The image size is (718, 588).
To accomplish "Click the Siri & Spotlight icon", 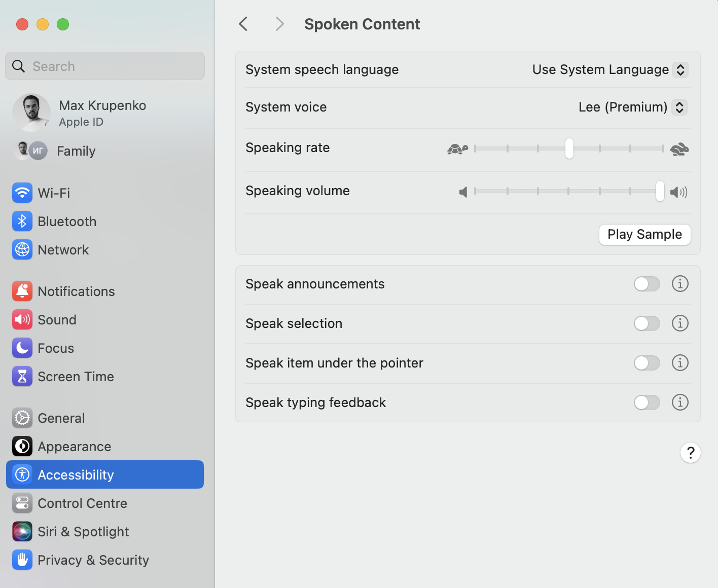I will (x=22, y=532).
